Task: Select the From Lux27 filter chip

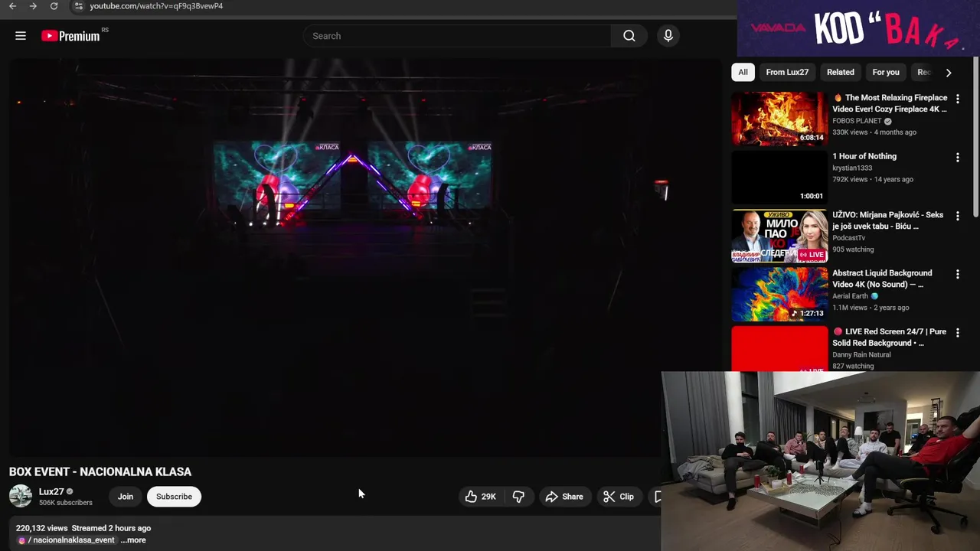Action: click(x=787, y=72)
